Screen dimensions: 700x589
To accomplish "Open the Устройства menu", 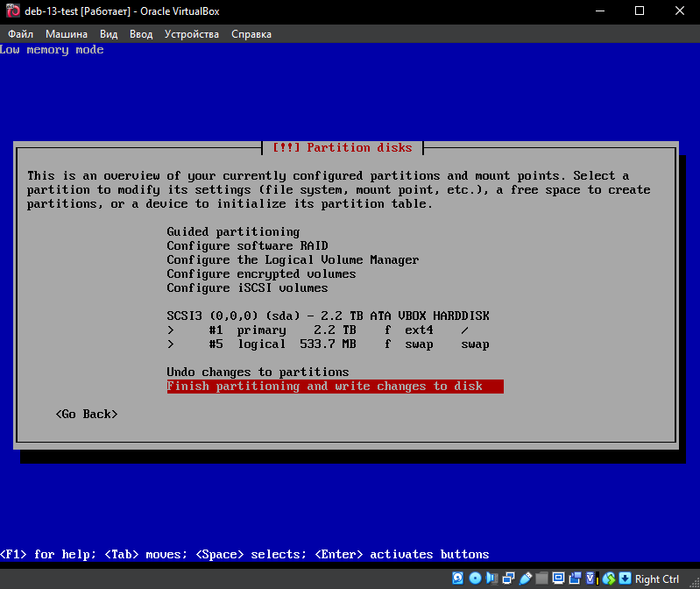I will click(191, 34).
